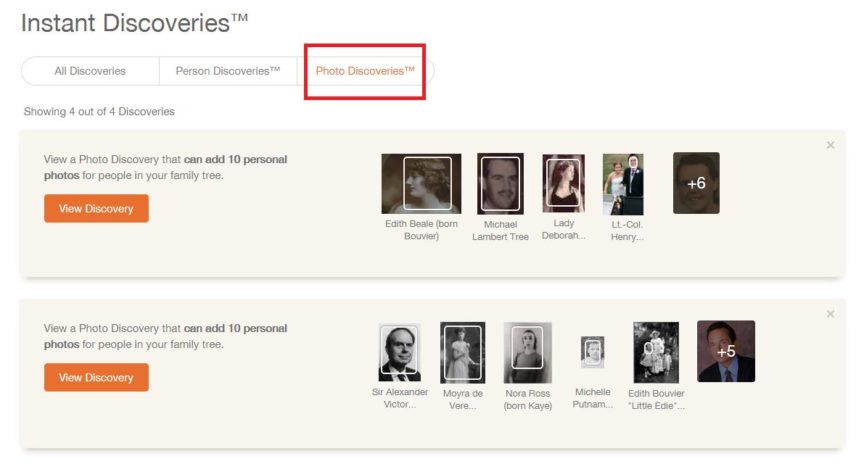Viewport: 864px width, 472px height.
Task: Open Edith Beale (born Bouvier) photo
Action: pyautogui.click(x=421, y=184)
